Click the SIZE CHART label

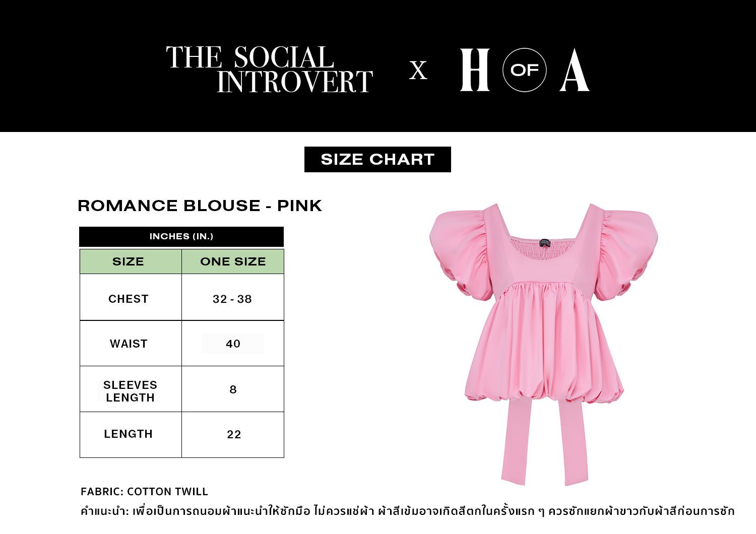click(x=377, y=159)
